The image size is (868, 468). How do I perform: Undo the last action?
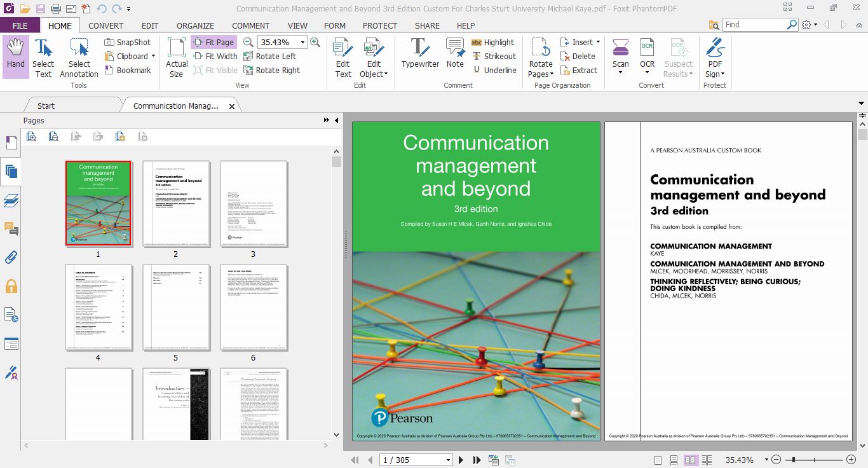tap(102, 9)
